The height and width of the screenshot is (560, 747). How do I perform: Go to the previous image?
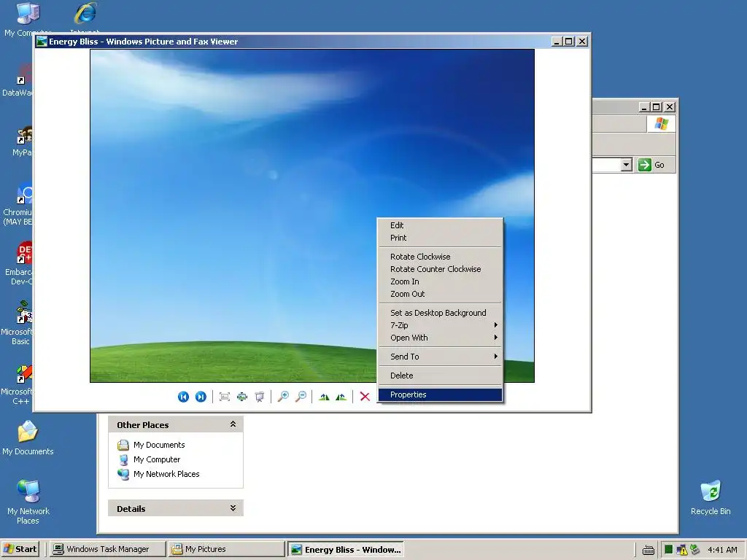click(x=183, y=397)
